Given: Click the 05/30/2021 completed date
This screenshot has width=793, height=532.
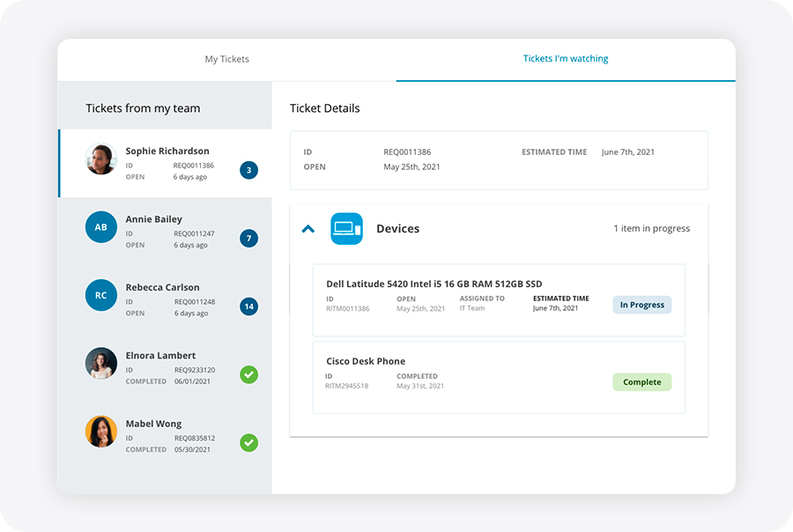Looking at the screenshot, I should coord(192,449).
